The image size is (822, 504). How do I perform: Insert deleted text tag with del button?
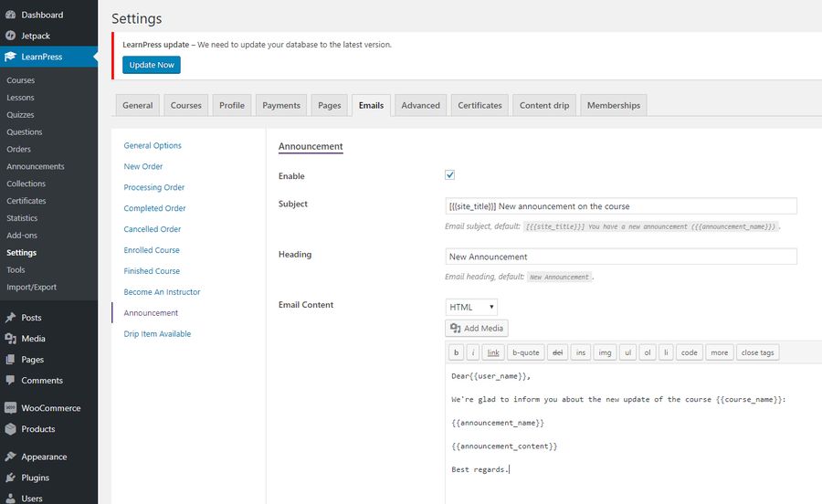pyautogui.click(x=558, y=352)
